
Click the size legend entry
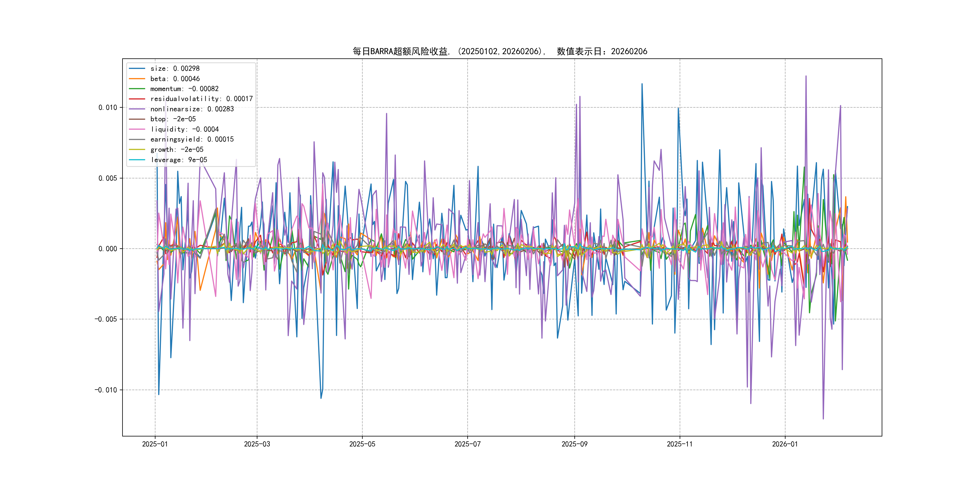pos(175,68)
